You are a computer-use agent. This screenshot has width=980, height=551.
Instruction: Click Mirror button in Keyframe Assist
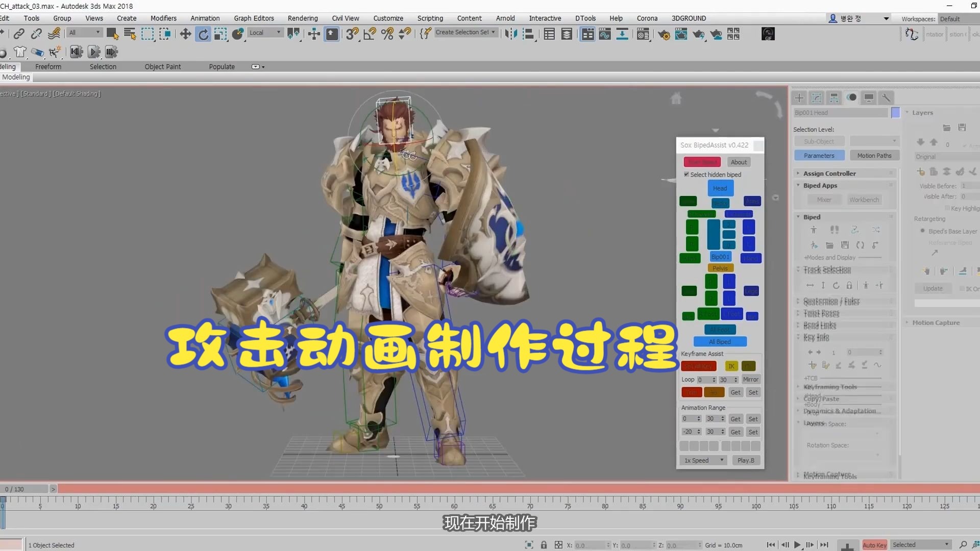[x=750, y=380]
